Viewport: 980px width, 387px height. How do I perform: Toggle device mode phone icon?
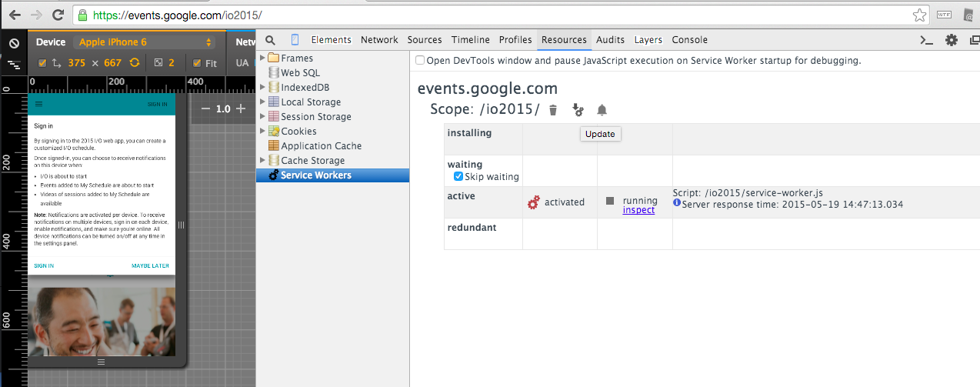pos(295,40)
